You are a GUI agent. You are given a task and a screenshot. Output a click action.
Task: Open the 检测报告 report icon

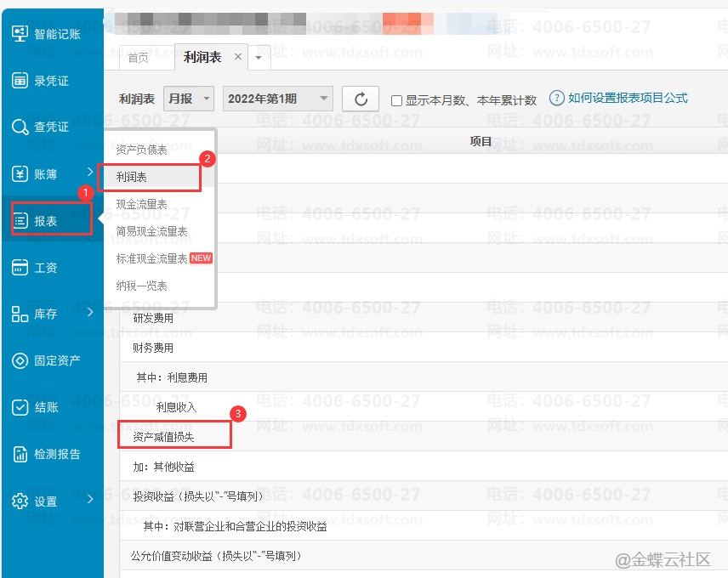pos(20,454)
